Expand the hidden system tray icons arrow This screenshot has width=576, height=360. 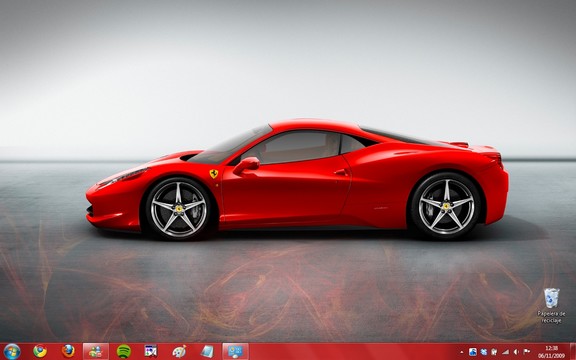pos(462,352)
